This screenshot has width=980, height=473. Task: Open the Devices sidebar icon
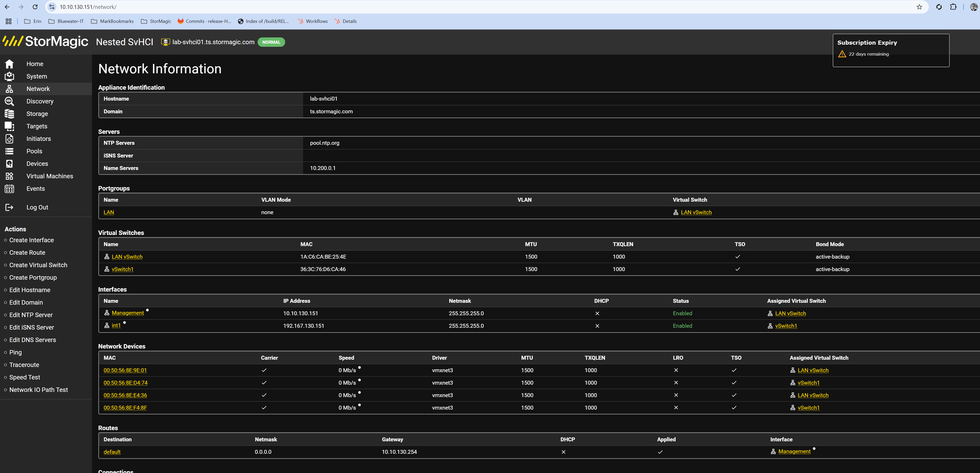pos(9,164)
